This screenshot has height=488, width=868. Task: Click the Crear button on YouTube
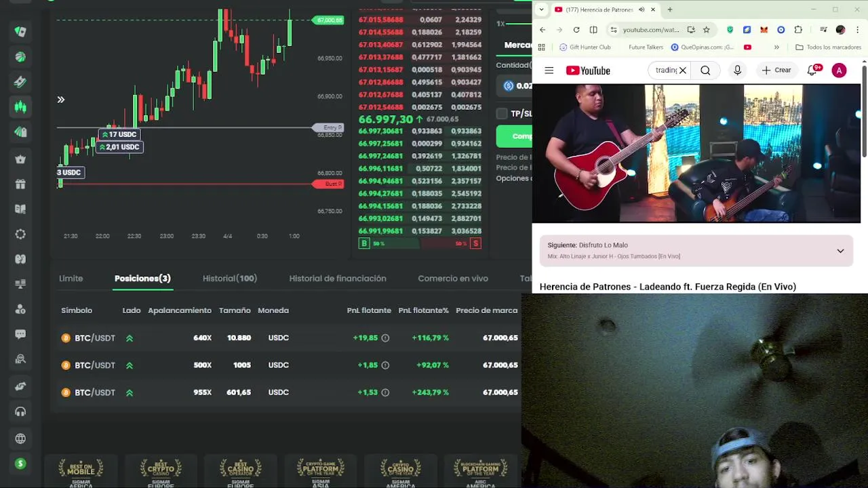pos(776,70)
